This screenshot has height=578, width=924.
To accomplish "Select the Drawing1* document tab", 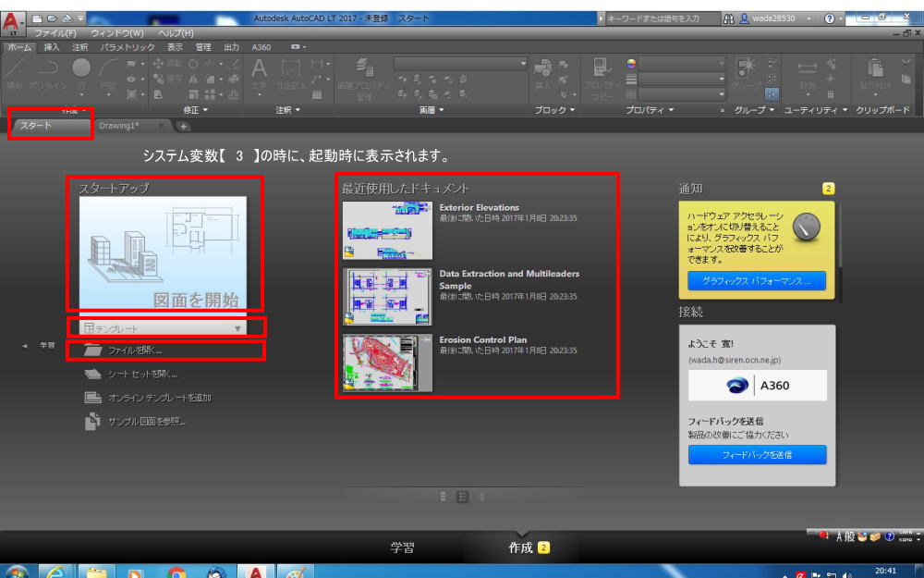I will (119, 126).
